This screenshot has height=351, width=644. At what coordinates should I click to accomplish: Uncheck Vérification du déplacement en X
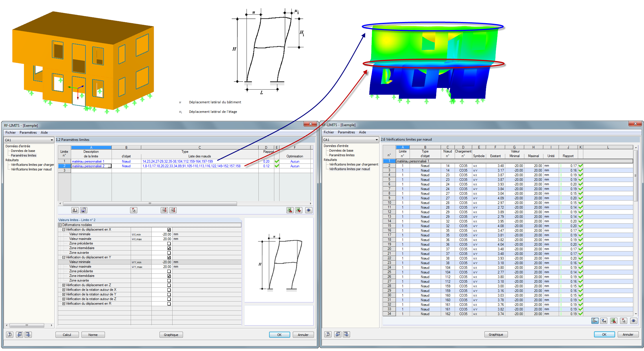pos(169,230)
